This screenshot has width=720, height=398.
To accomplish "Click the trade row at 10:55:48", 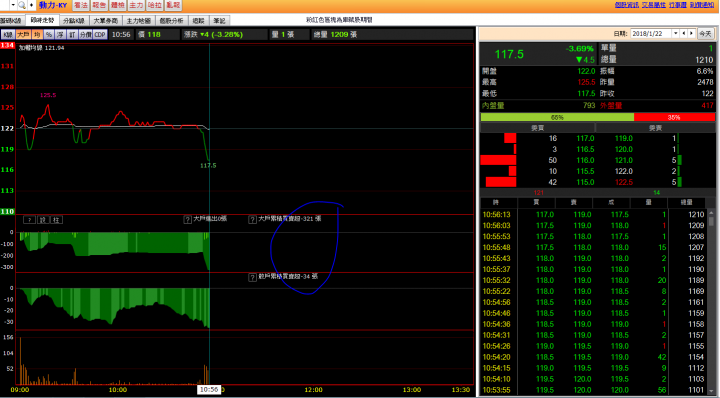I will [x=593, y=247].
